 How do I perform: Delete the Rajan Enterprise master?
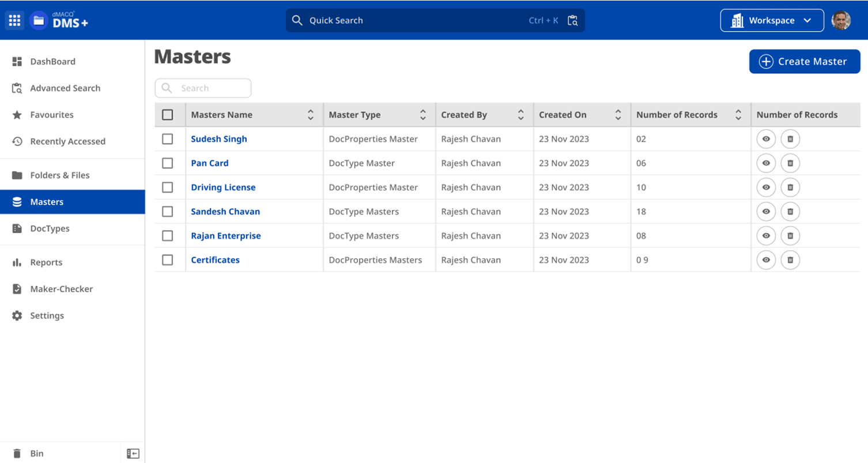[x=790, y=236]
